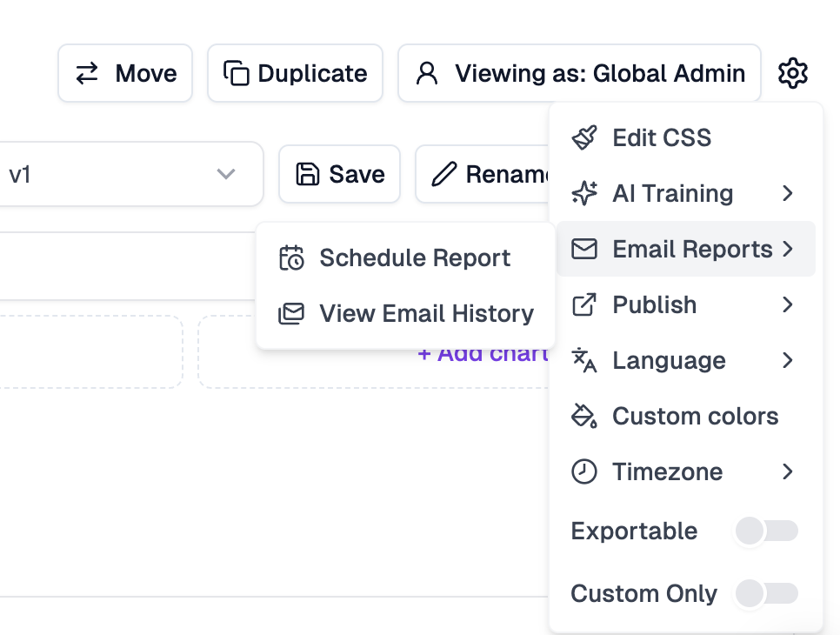Image resolution: width=840 pixels, height=635 pixels.
Task: Click the Timezone clock icon
Action: tap(584, 471)
